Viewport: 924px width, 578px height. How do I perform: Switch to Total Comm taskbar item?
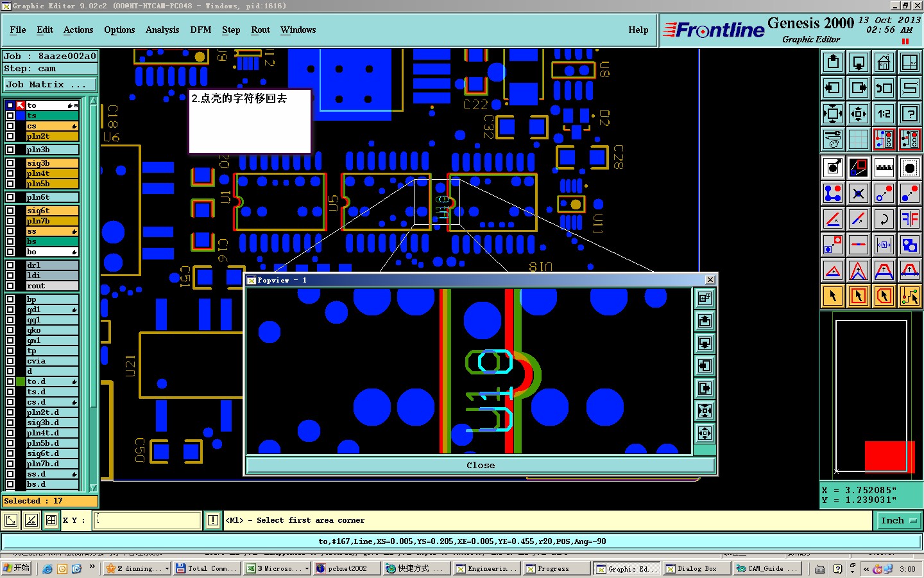tap(207, 568)
